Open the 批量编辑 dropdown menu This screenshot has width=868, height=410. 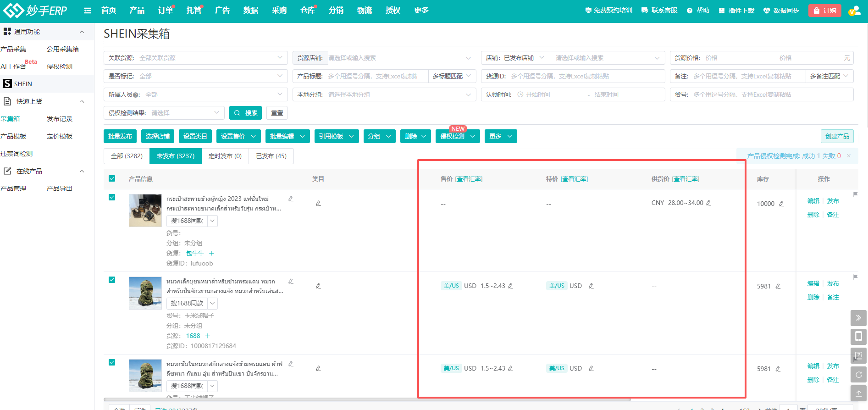(287, 136)
